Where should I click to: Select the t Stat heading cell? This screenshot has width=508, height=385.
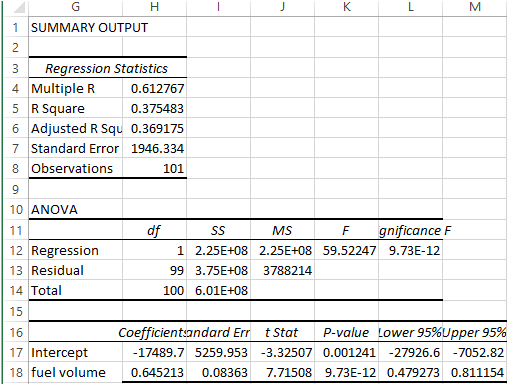[x=282, y=332]
